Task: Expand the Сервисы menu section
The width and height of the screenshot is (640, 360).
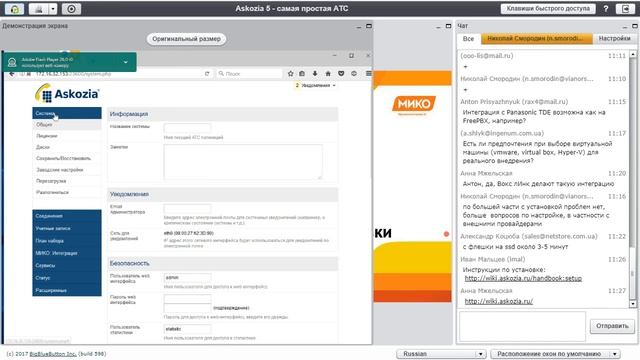Action: tap(67, 265)
